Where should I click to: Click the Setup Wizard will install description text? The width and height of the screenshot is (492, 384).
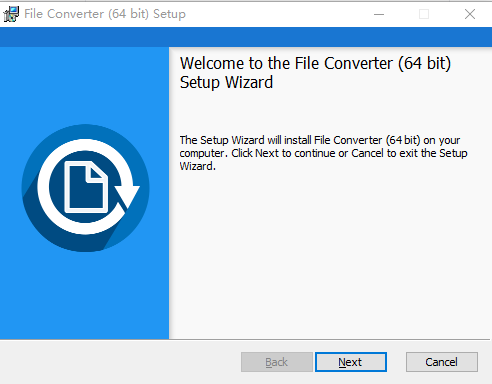point(323,153)
